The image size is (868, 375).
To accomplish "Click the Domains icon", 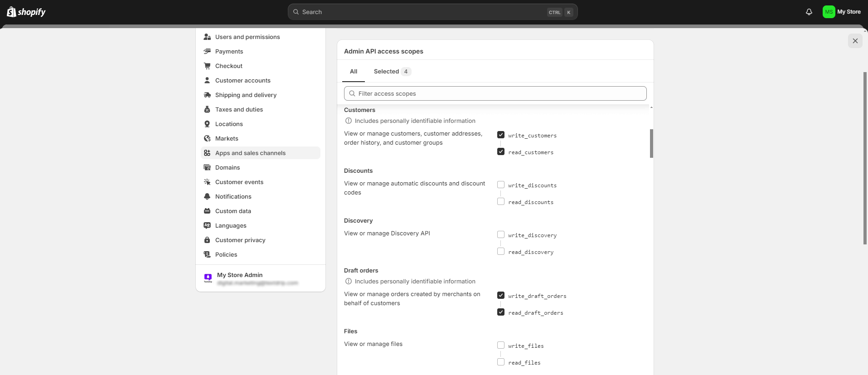I will [x=207, y=167].
